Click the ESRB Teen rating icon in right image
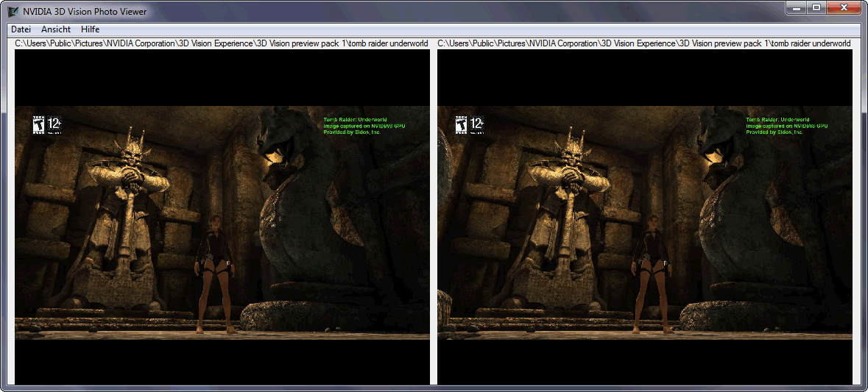Screen dimensions: 868x392 pos(462,125)
